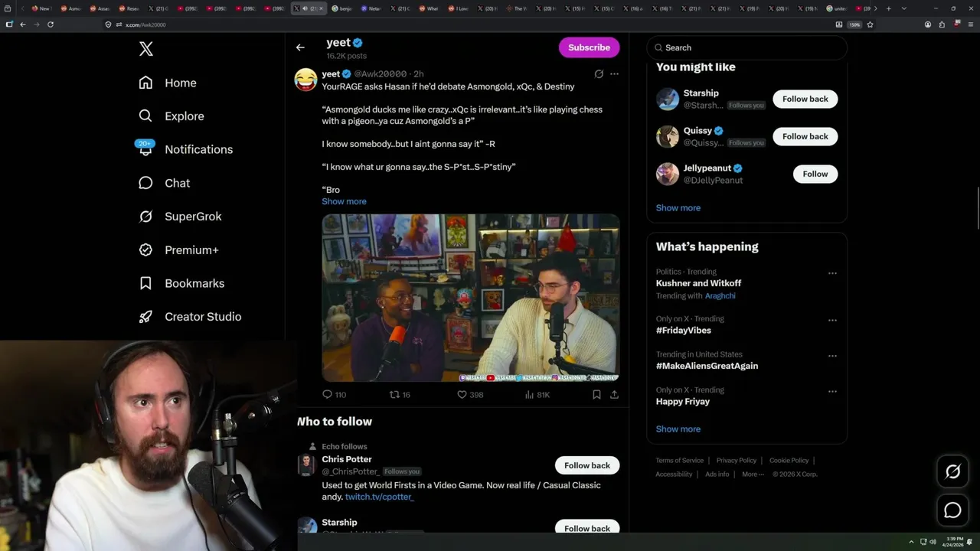Open Premium+ in sidebar

pyautogui.click(x=178, y=249)
